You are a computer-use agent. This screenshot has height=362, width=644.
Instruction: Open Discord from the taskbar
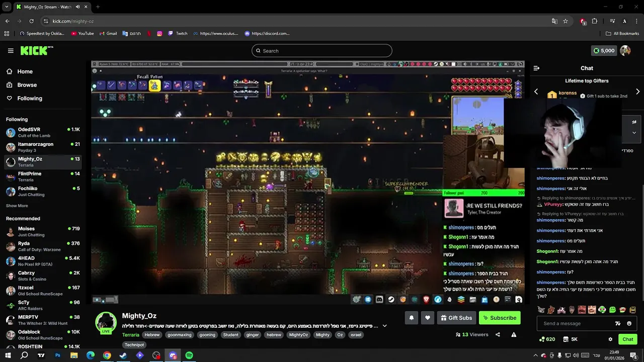(x=173, y=355)
